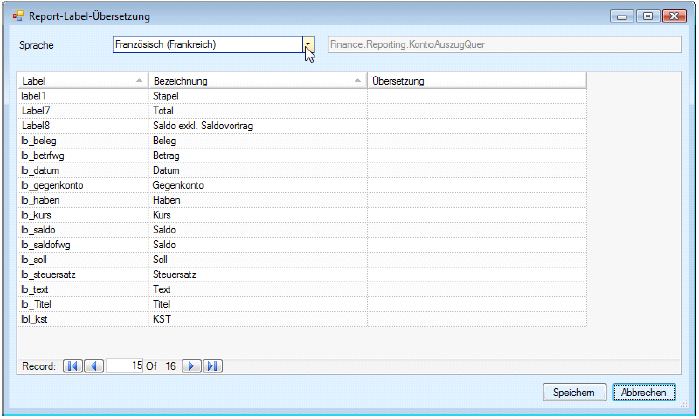699x419 pixels.
Task: Select the Label8 cell
Action: [83, 126]
